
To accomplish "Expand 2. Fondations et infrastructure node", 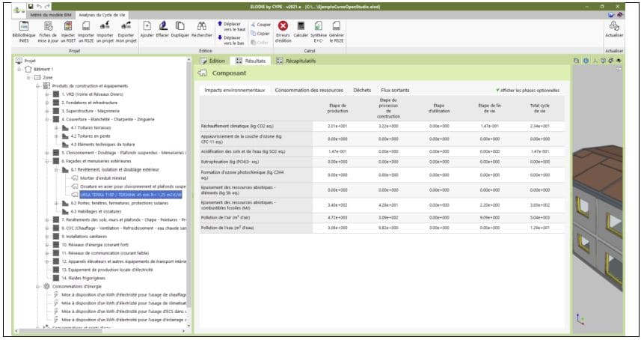I will tap(47, 103).
